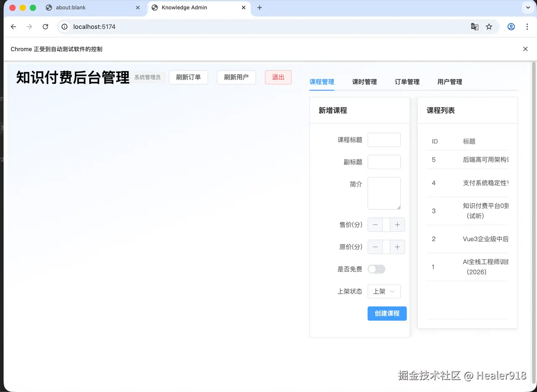537x392 pixels.
Task: Click the 简介 textarea
Action: (384, 193)
